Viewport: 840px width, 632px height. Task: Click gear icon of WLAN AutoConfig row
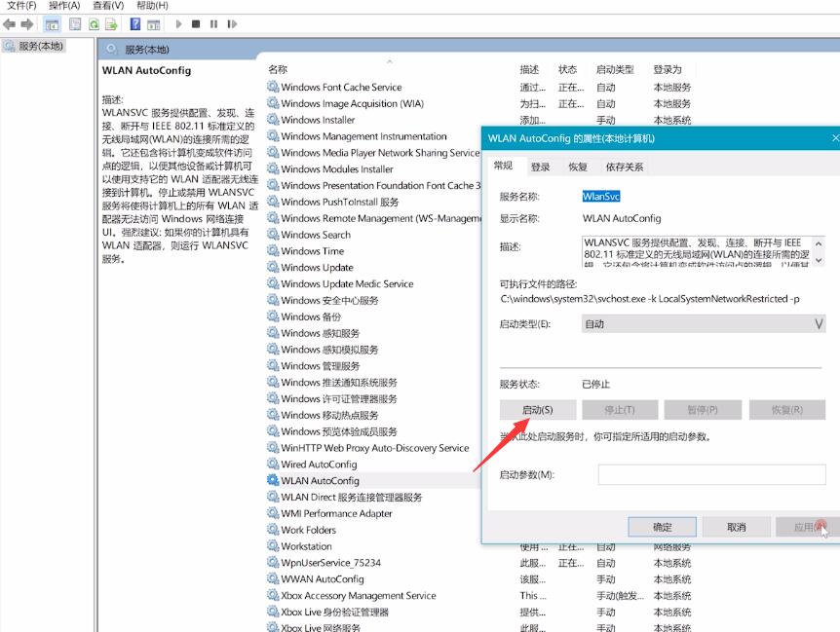[273, 480]
